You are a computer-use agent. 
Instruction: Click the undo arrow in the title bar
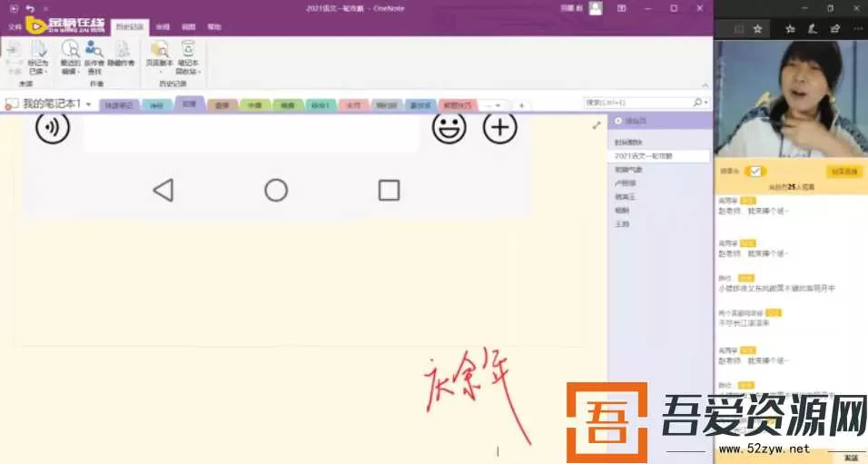[x=29, y=8]
